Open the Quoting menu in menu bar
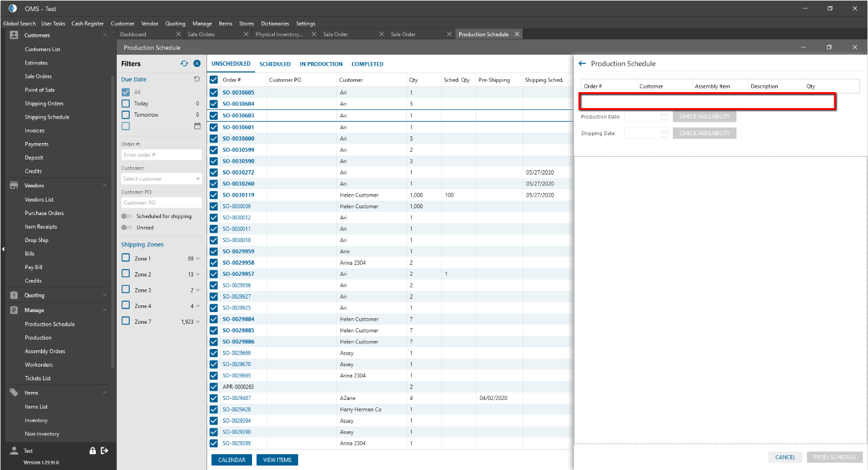This screenshot has height=470, width=868. [x=175, y=24]
